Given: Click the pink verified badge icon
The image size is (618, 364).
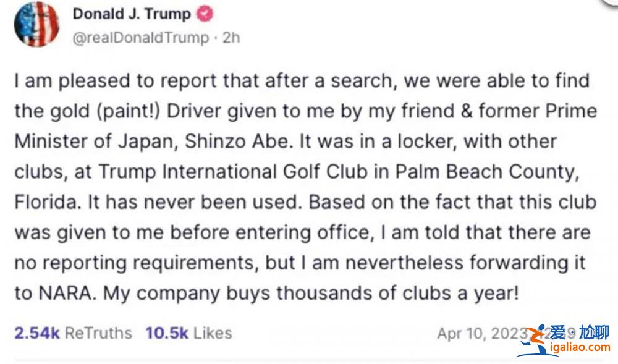Looking at the screenshot, I should 205,14.
